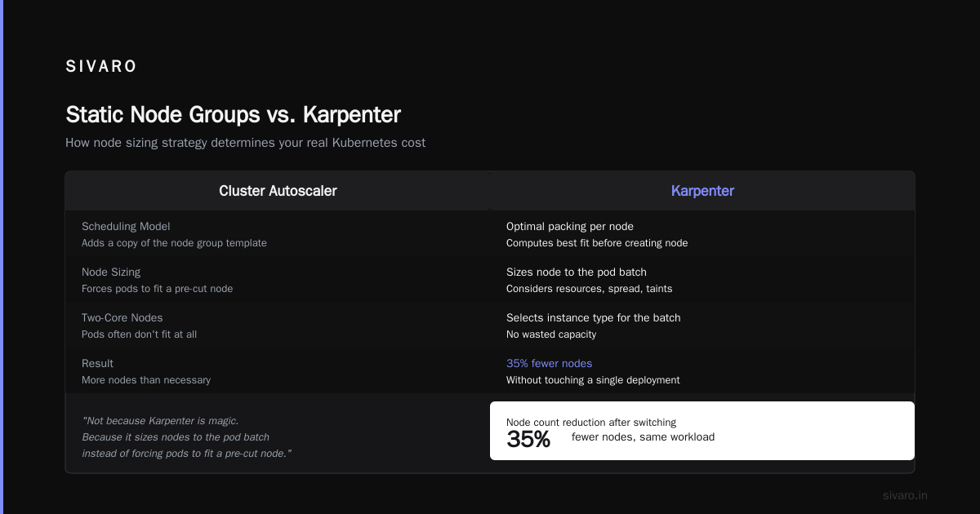Click 'No wasted capacity' text

click(551, 335)
